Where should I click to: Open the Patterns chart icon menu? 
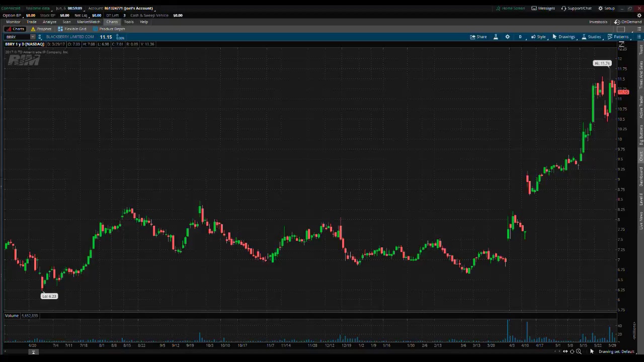pyautogui.click(x=618, y=37)
